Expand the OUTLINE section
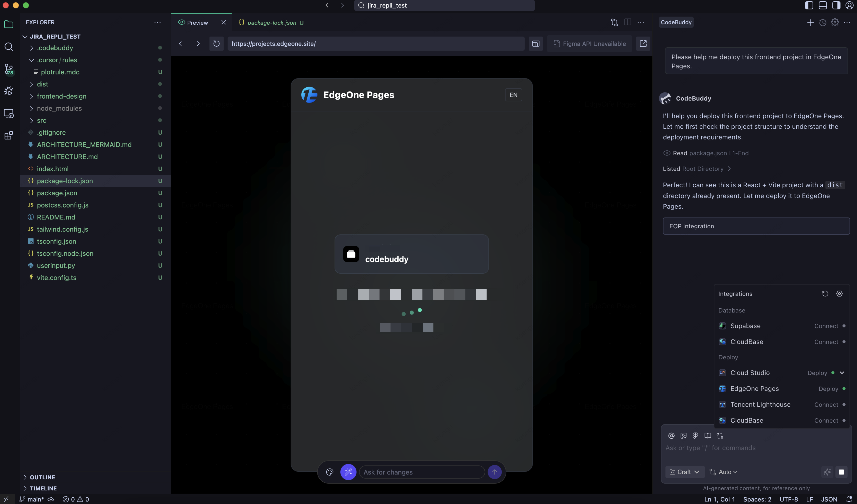 click(x=42, y=477)
